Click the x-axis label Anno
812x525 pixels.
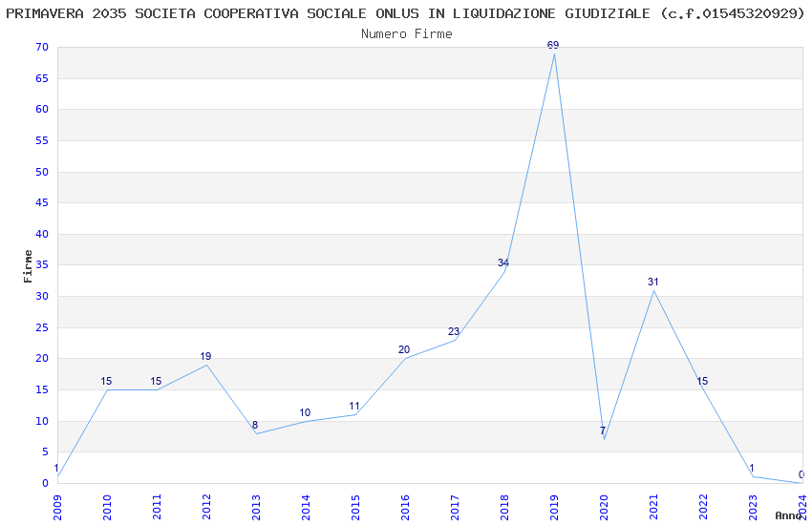tap(788, 515)
